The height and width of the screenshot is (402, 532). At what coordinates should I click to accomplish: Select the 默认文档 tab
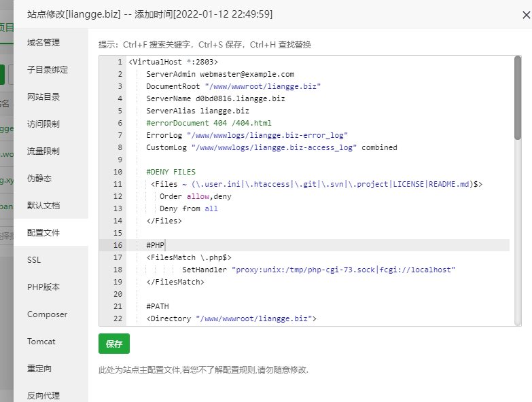point(43,205)
